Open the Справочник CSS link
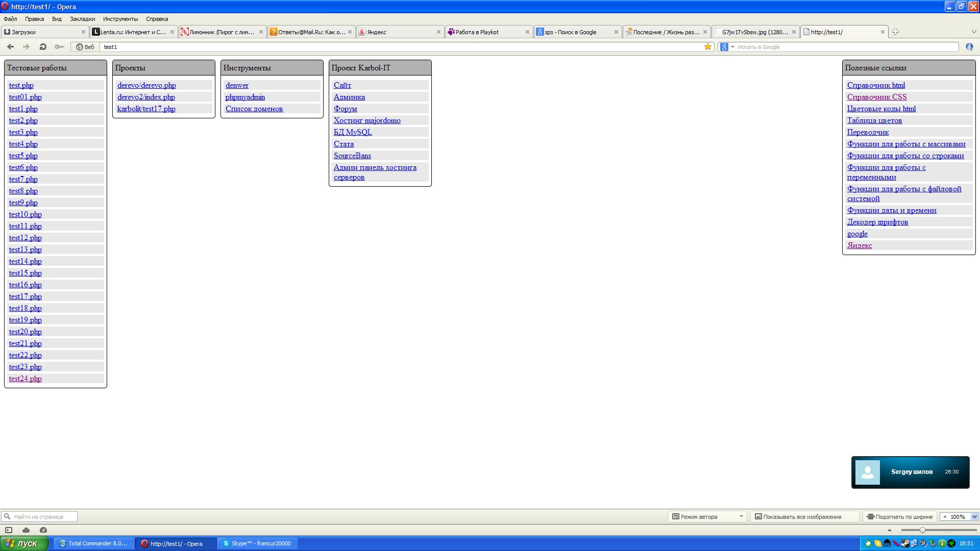 pos(876,97)
